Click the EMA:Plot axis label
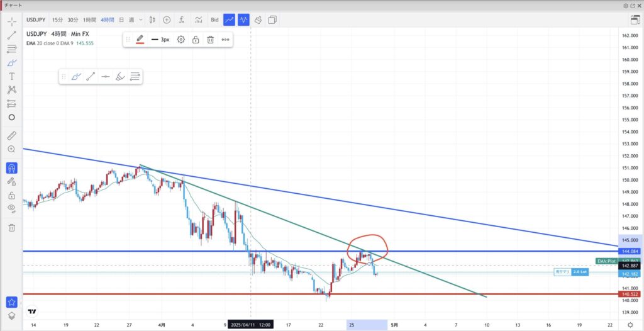Viewport: 644px width, 331px height. 606,261
